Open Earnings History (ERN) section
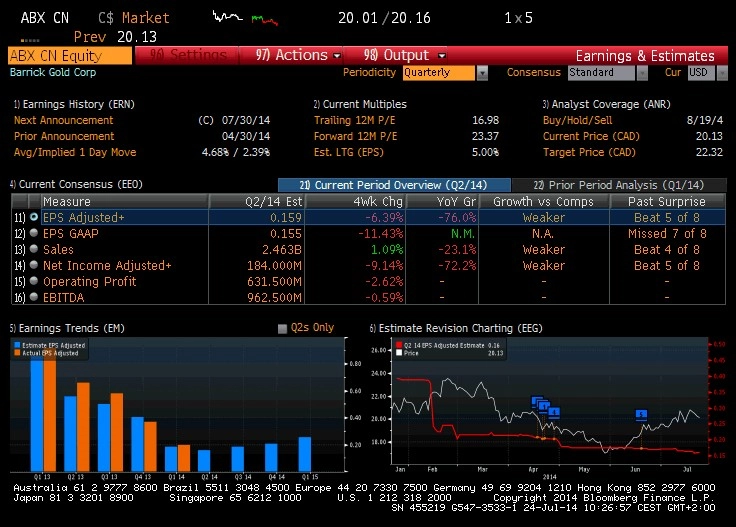The height and width of the screenshot is (527, 736). point(74,104)
